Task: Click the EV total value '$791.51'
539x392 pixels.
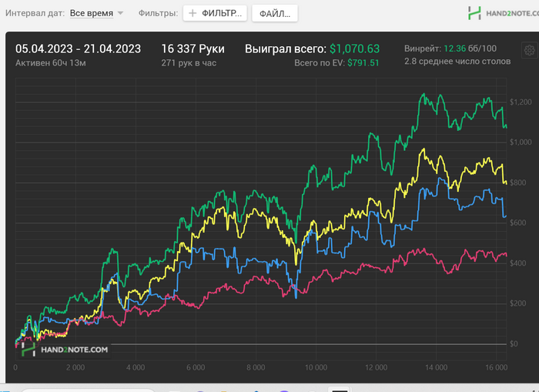Action: click(x=363, y=63)
